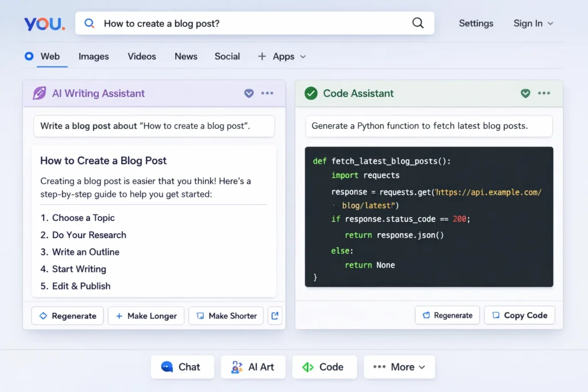The height and width of the screenshot is (392, 588).
Task: Select the Web results radio indicator
Action: 28,56
